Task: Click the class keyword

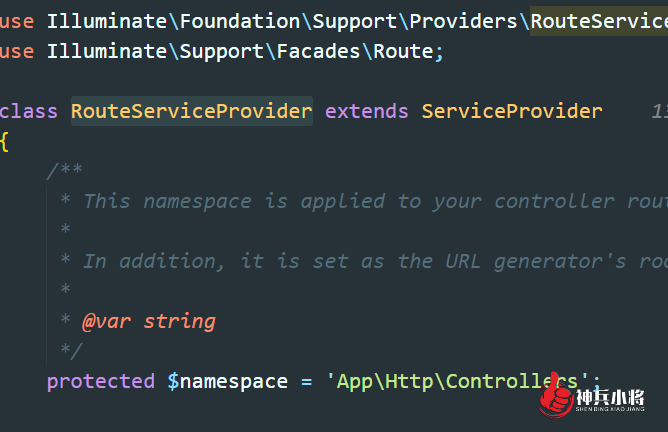Action: pyautogui.click(x=29, y=111)
